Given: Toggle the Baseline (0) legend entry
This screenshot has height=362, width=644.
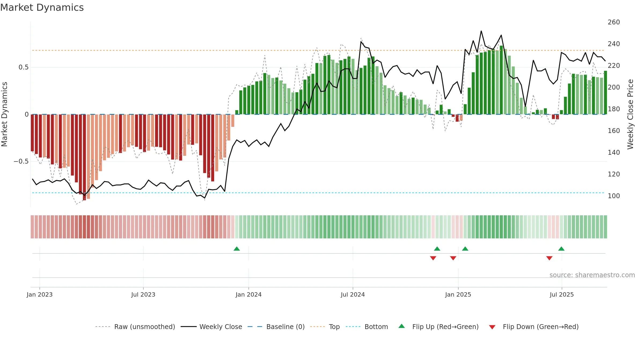Looking at the screenshot, I should click(x=276, y=327).
